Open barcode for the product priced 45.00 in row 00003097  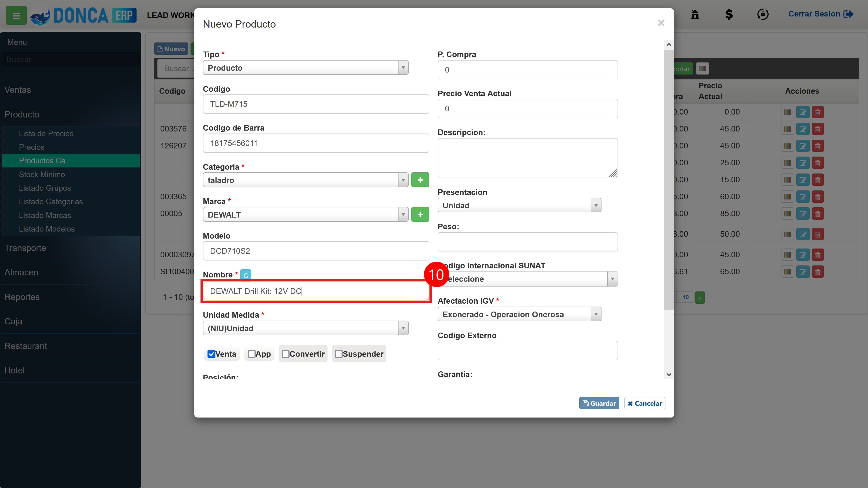(788, 255)
